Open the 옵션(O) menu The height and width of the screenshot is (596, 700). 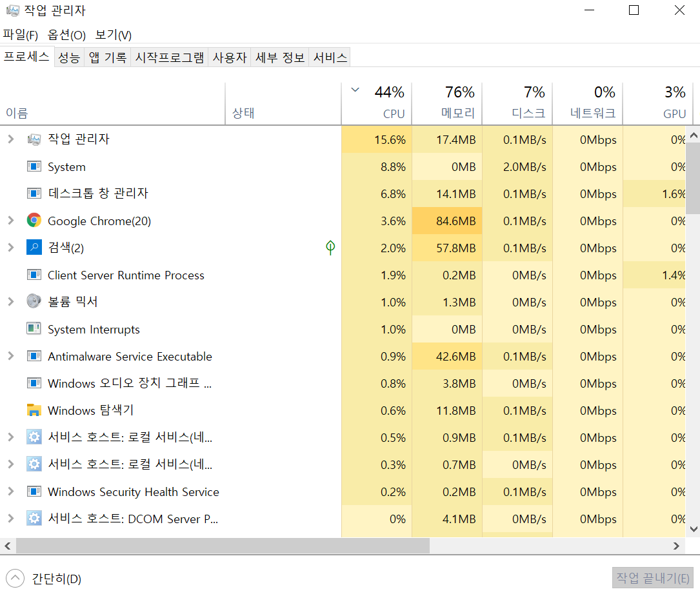click(66, 35)
